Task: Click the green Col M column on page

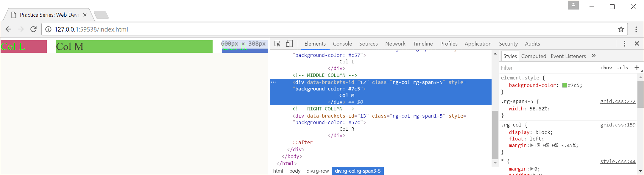Action: pos(134,46)
